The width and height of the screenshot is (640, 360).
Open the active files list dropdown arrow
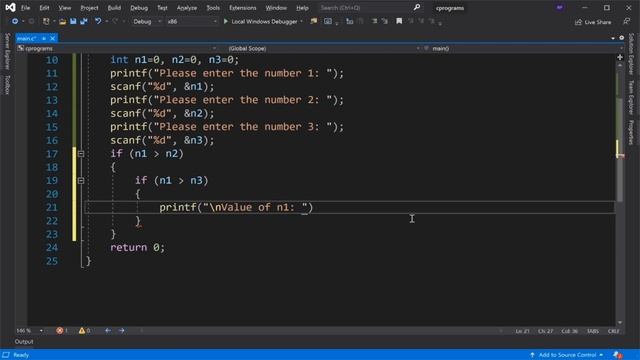[x=613, y=38]
